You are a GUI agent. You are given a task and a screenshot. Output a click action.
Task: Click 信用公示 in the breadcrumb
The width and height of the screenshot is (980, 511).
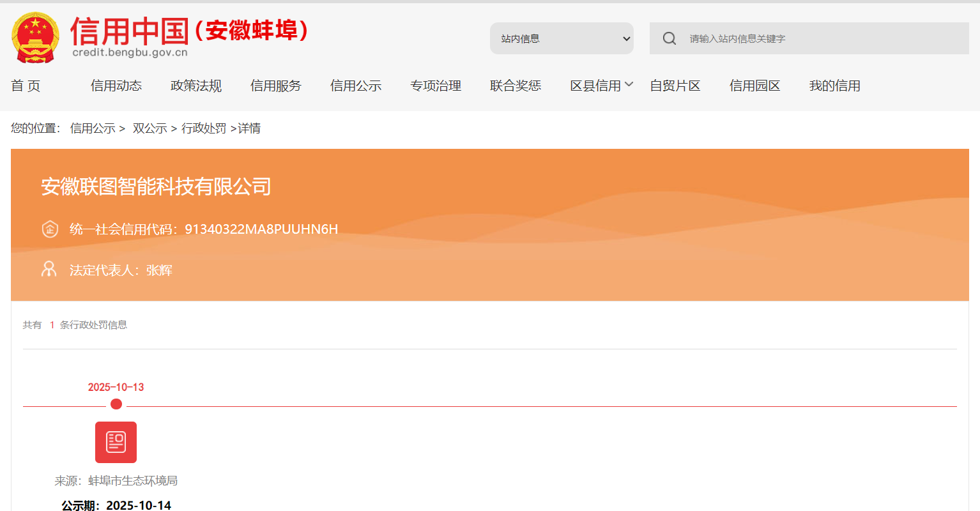point(93,128)
